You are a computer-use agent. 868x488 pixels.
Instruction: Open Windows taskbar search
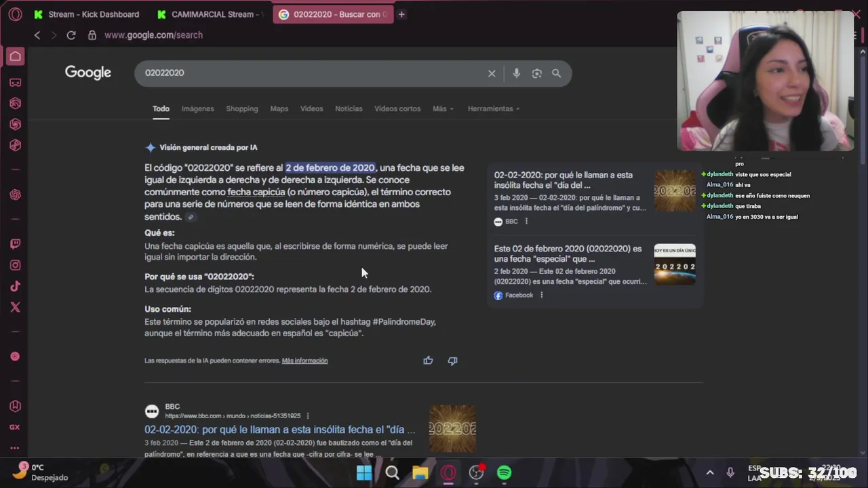point(392,472)
